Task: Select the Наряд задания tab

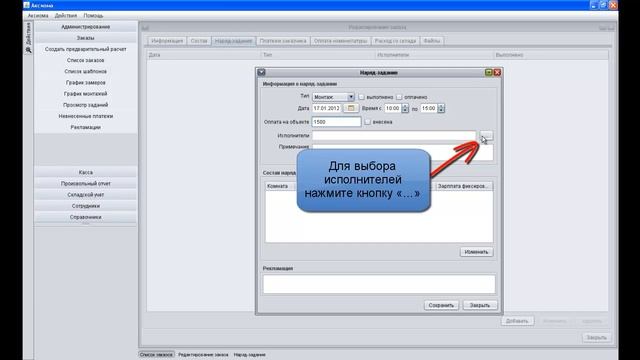Action: tap(233, 41)
